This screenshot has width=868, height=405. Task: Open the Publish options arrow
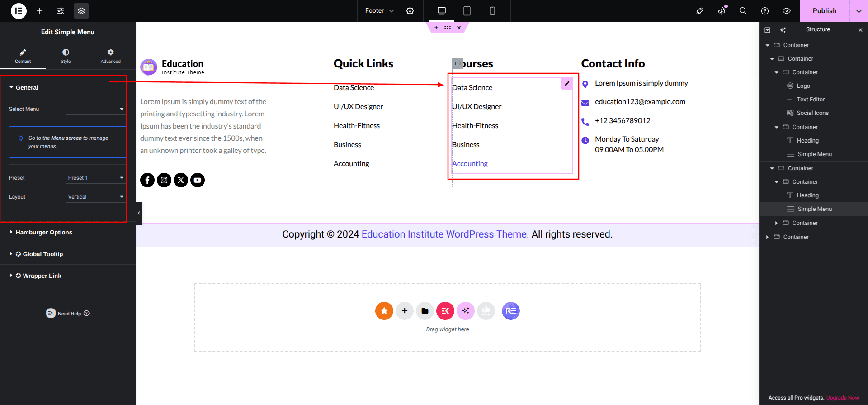click(x=859, y=11)
